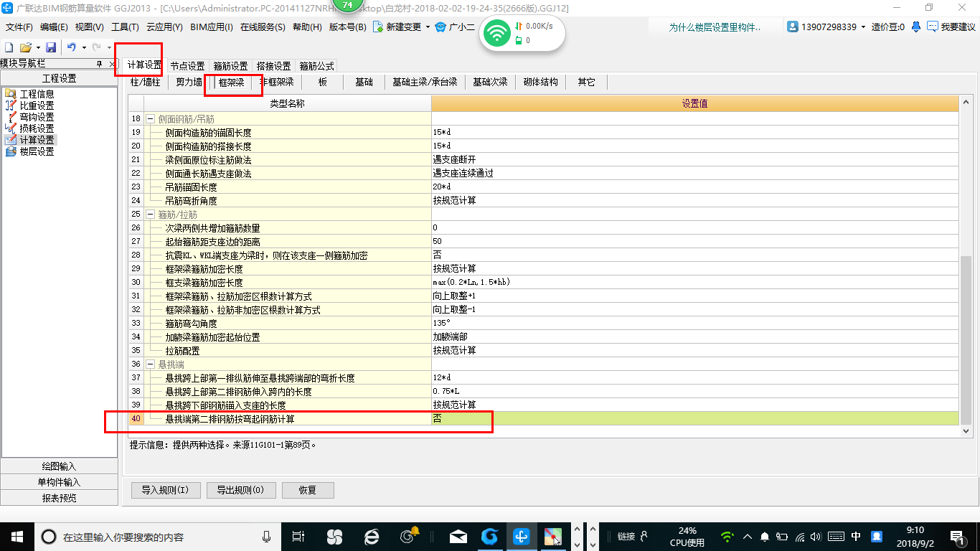
Task: Select 损耗设置 in the navigation tree
Action: 37,128
